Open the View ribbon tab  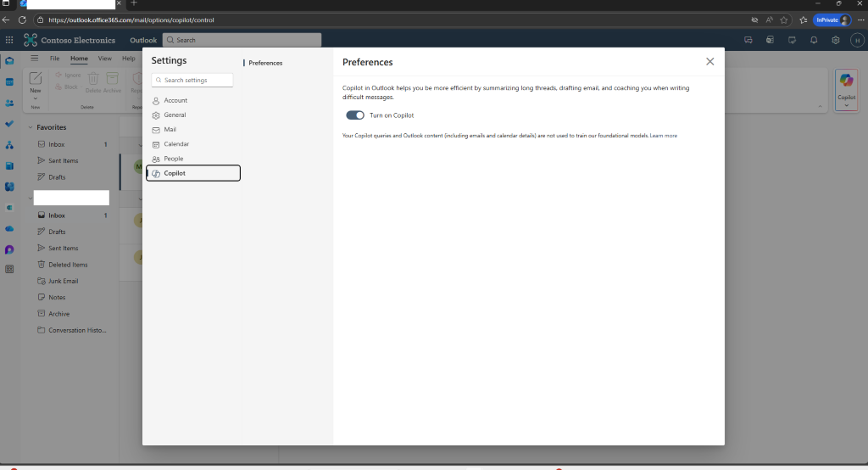point(104,59)
